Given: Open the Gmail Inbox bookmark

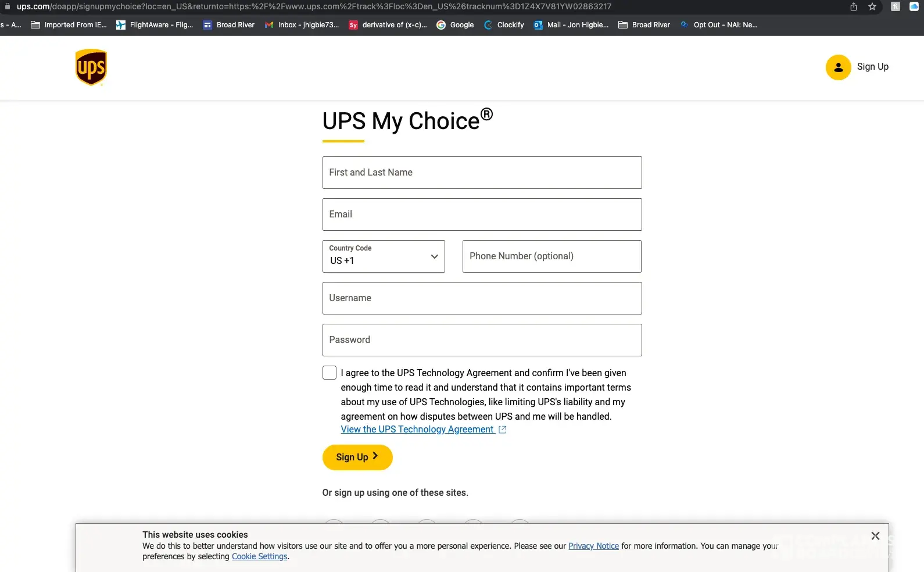Looking at the screenshot, I should pyautogui.click(x=302, y=25).
